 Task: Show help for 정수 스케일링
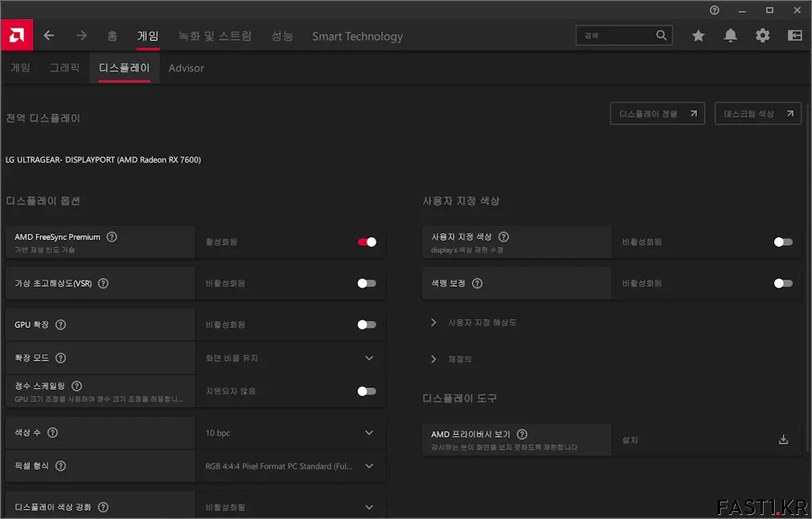(x=77, y=386)
